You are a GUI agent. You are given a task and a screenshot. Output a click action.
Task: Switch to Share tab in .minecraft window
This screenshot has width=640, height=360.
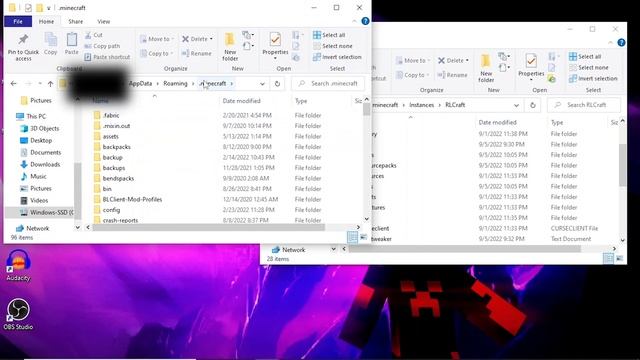point(76,21)
